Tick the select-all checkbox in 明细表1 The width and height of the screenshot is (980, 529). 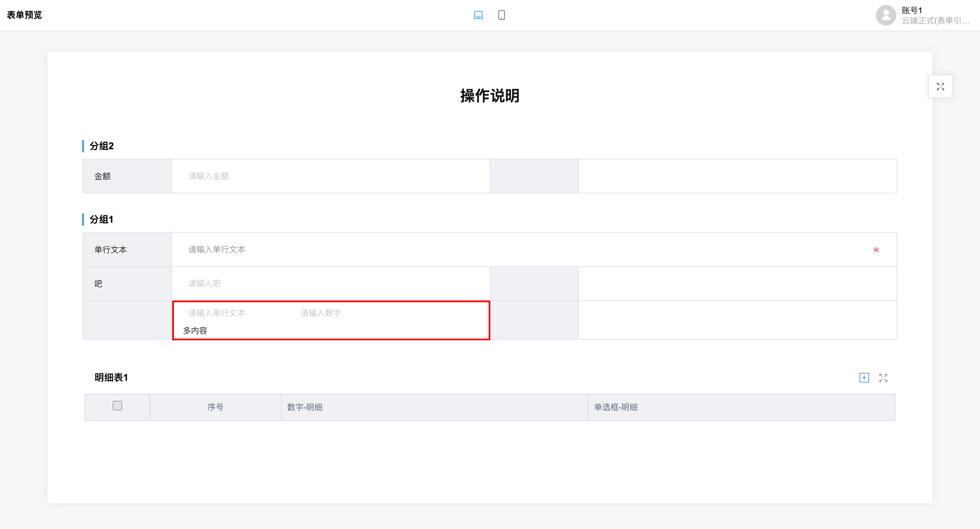click(x=117, y=406)
